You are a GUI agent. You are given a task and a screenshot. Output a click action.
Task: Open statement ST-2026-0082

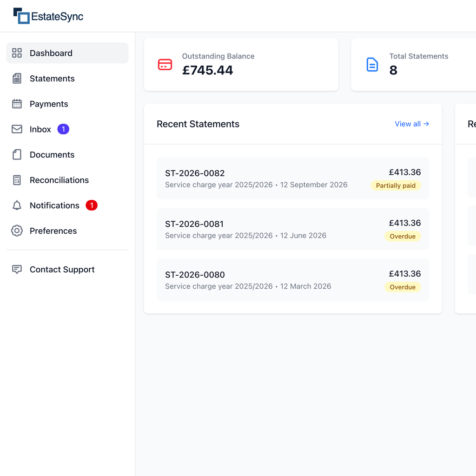click(x=293, y=178)
